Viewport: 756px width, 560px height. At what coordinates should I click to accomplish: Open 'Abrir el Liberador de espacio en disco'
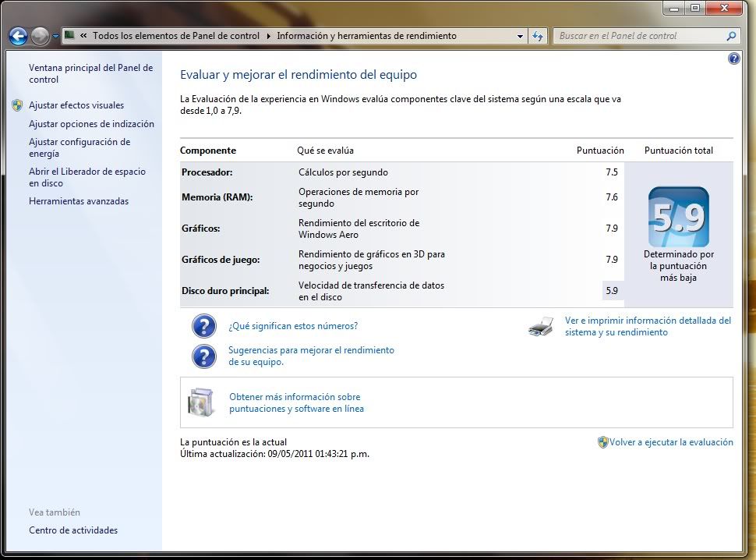(87, 177)
